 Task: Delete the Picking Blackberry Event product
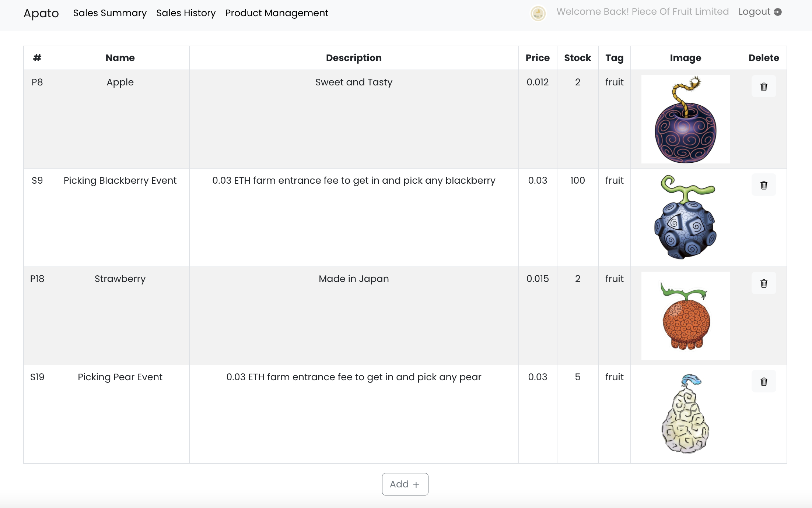[763, 184]
